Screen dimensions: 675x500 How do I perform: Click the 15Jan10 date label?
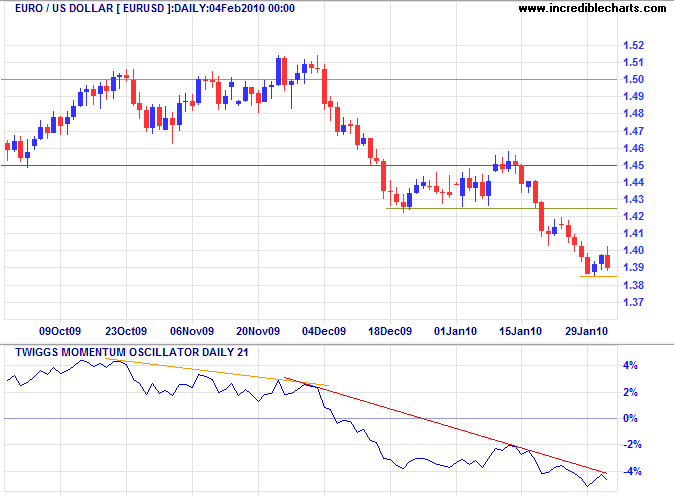point(520,331)
